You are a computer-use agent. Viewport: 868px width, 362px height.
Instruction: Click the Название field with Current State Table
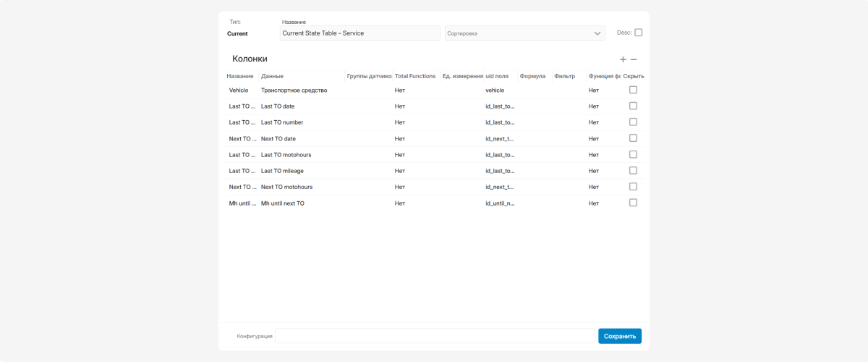(359, 33)
